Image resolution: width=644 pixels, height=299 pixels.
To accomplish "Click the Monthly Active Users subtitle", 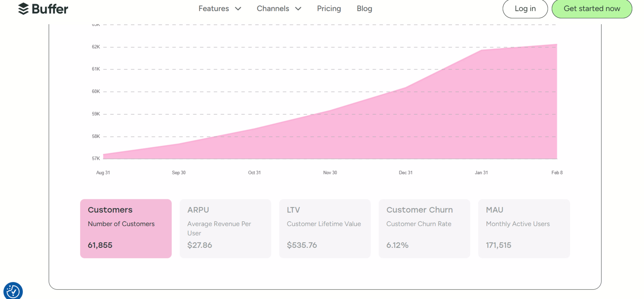I will [x=518, y=224].
